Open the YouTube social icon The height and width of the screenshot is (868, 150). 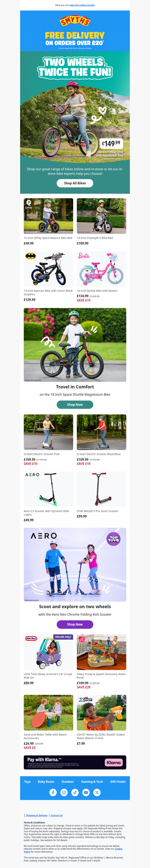(86, 792)
